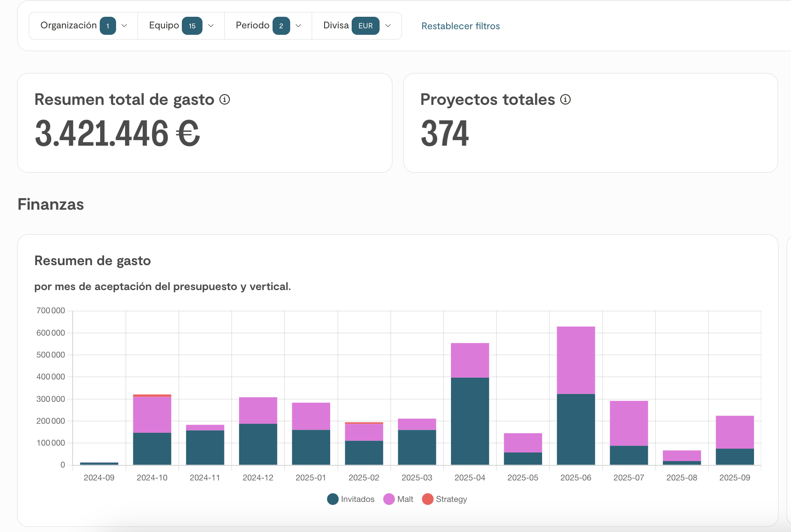
Task: Click the EUR currency badge
Action: click(x=365, y=26)
